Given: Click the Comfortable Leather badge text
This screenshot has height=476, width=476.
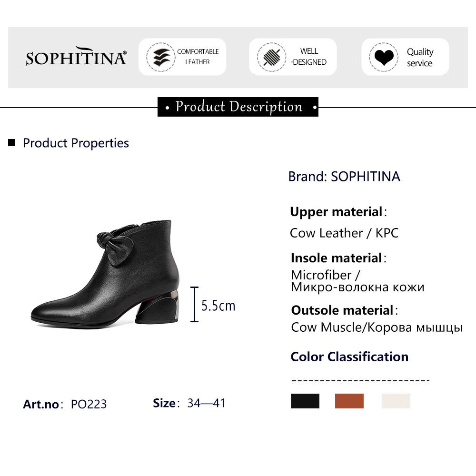Looking at the screenshot, I should coord(198,57).
